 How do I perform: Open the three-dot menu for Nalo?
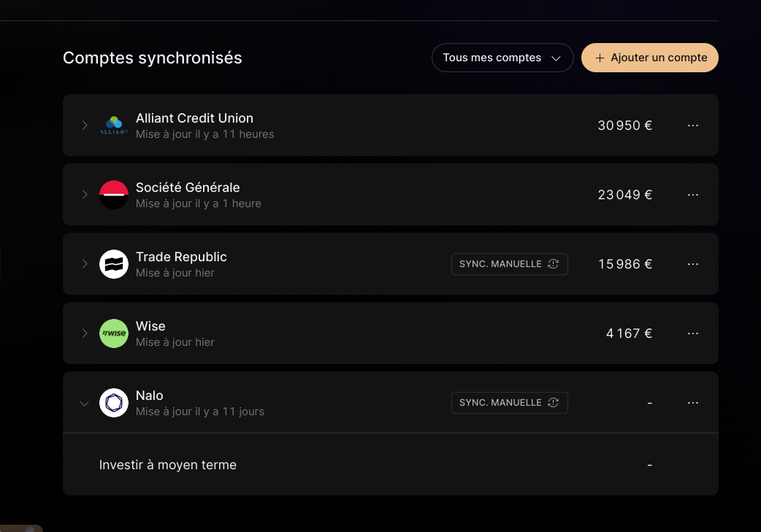tap(693, 403)
